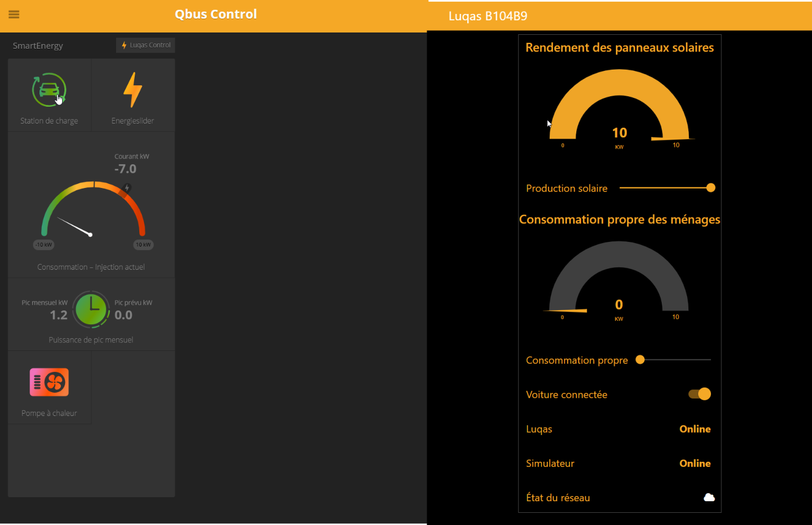Click the Production solaire slider handle
Image resolution: width=812 pixels, height=525 pixels.
click(x=710, y=188)
